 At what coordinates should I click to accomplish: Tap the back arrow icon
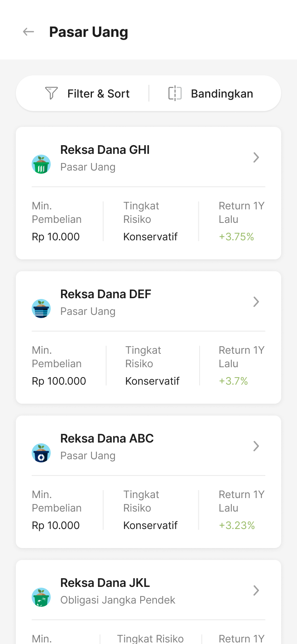(x=29, y=32)
